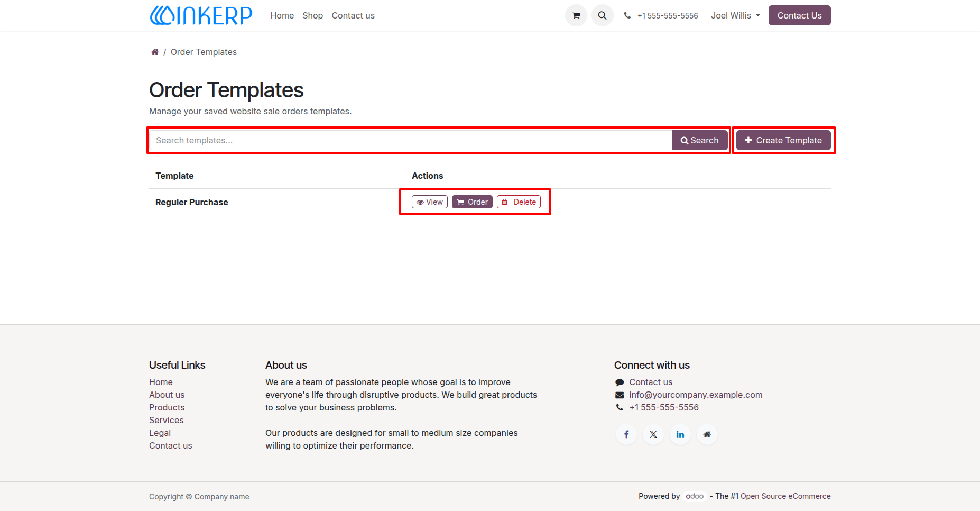
Task: Open the Legal footer link
Action: coord(160,433)
